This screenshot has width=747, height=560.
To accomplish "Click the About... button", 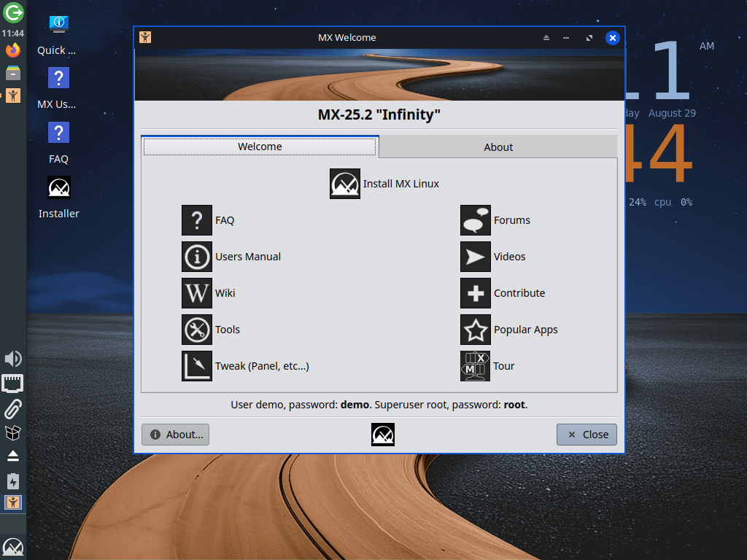I will [175, 435].
